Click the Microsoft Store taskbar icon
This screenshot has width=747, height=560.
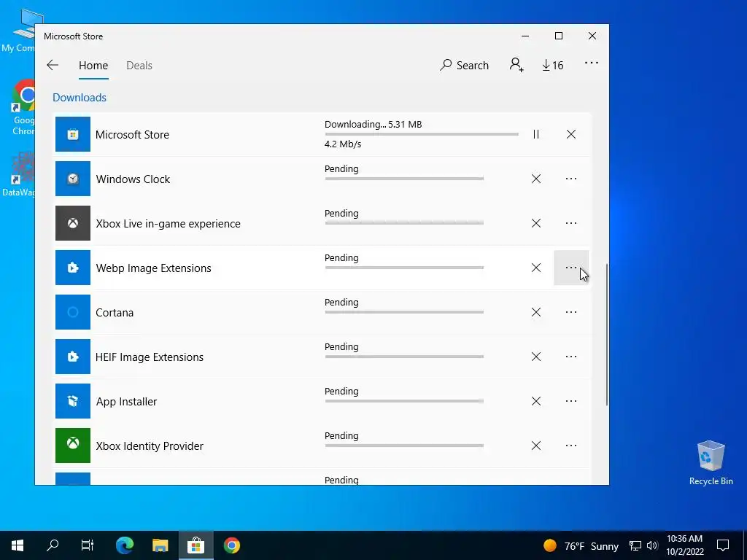pos(196,545)
